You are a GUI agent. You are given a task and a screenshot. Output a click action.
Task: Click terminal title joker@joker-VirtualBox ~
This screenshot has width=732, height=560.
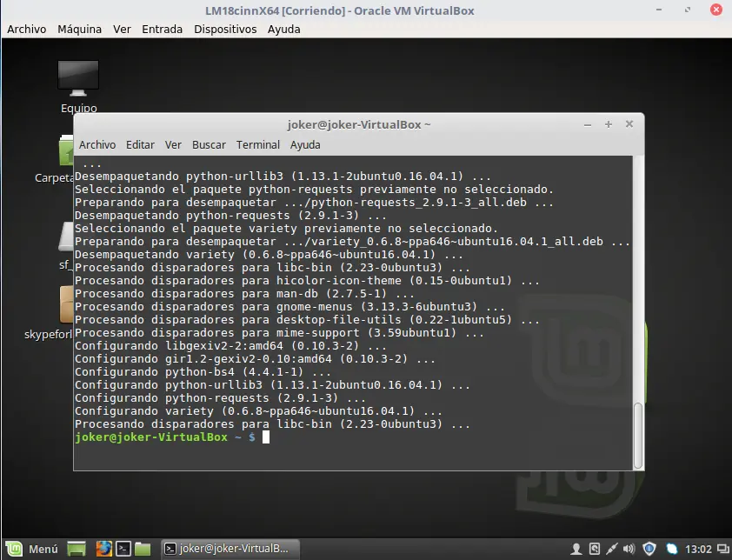click(x=359, y=124)
